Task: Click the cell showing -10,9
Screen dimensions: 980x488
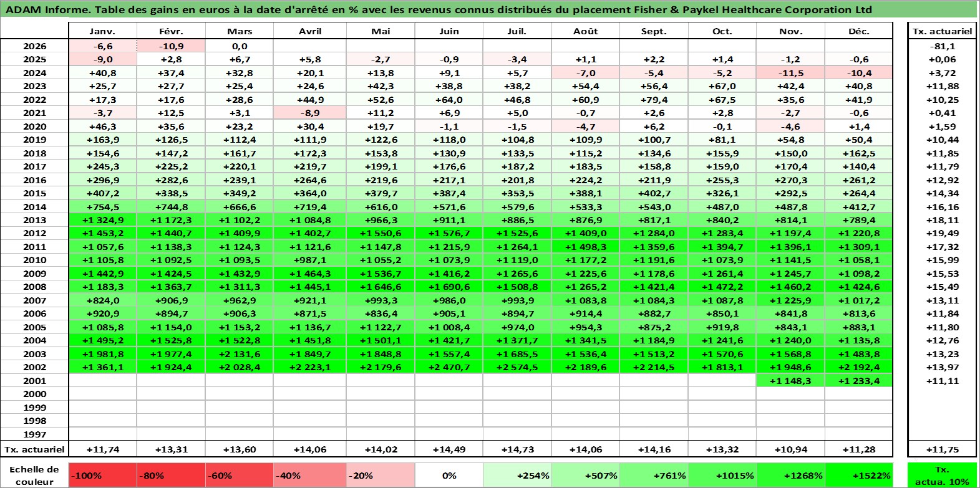Action: 171,46
